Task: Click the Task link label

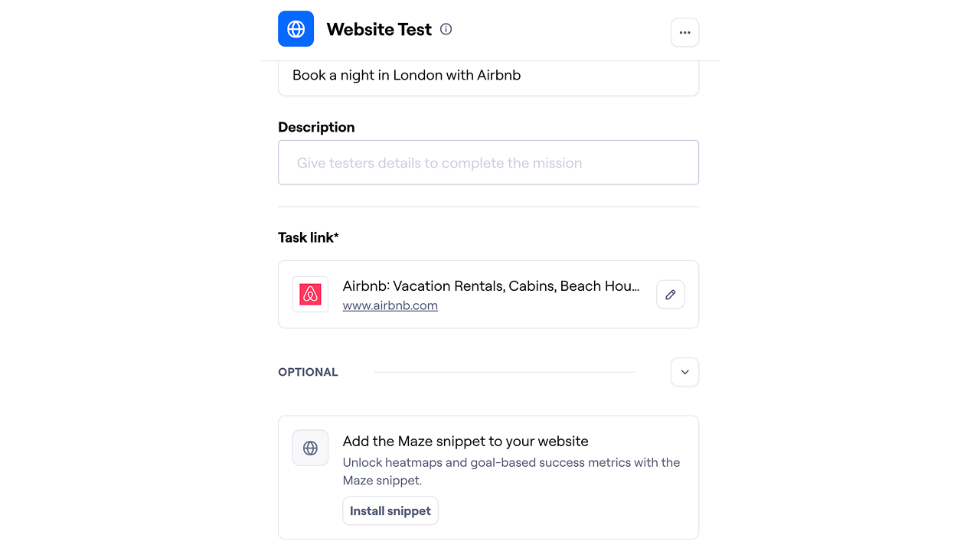Action: coord(305,237)
